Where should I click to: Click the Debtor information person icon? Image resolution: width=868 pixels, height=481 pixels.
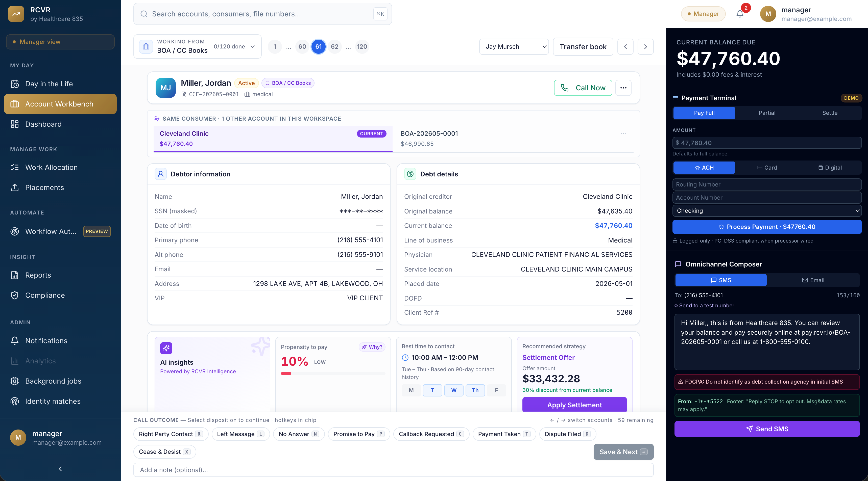click(161, 174)
